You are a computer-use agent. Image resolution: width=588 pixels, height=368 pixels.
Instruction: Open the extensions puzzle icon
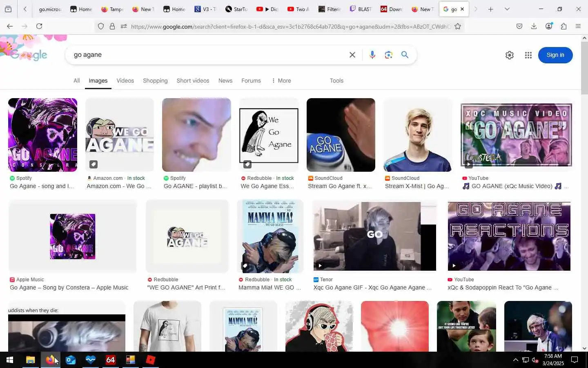[563, 26]
